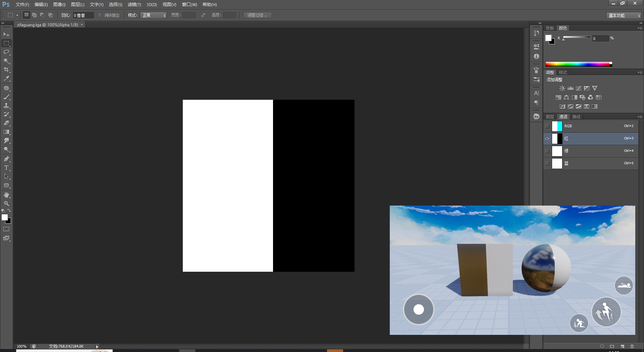Screen dimensions: 644x352
Task: Select the Dodge tool
Action: 6,149
